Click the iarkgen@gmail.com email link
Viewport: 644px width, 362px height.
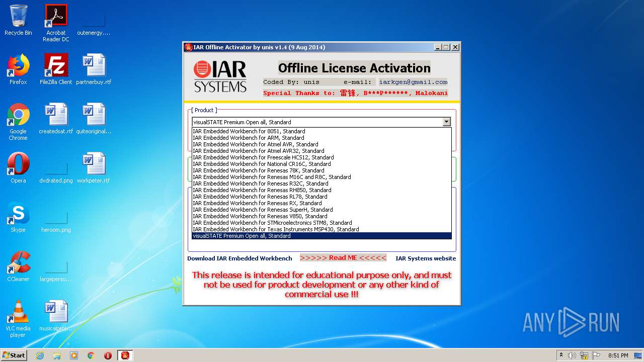(413, 82)
